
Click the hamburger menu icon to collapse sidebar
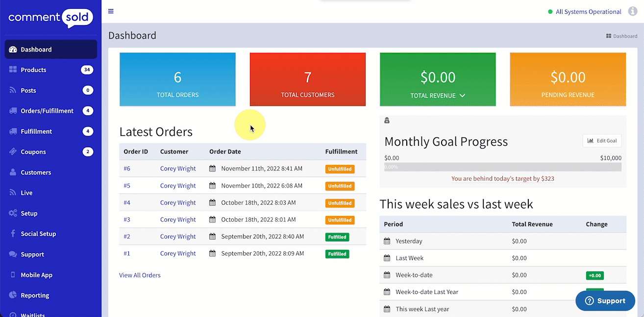click(111, 11)
